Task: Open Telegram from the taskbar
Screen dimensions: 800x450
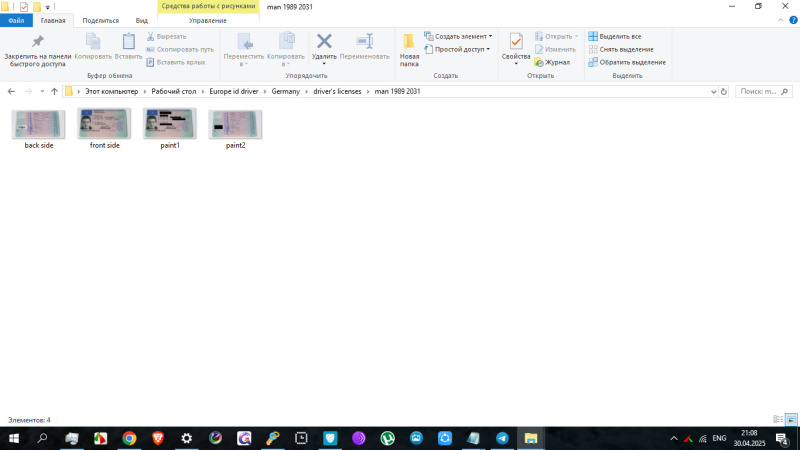Action: click(502, 438)
